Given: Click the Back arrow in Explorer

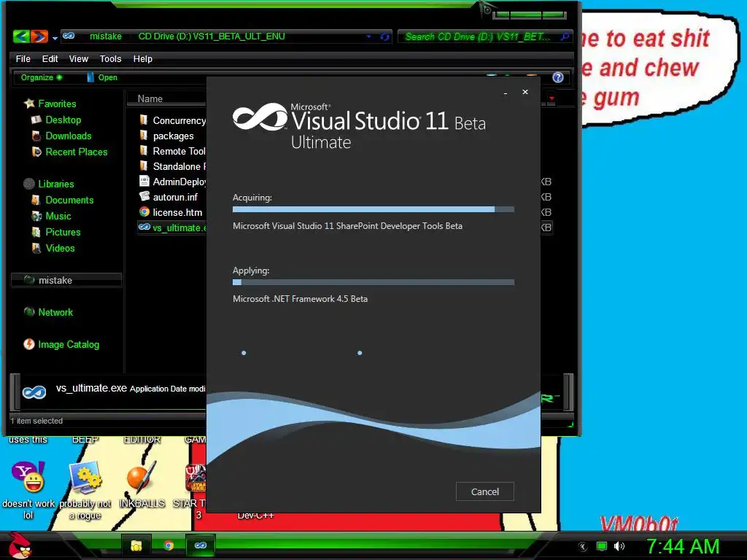Looking at the screenshot, I should tap(21, 36).
